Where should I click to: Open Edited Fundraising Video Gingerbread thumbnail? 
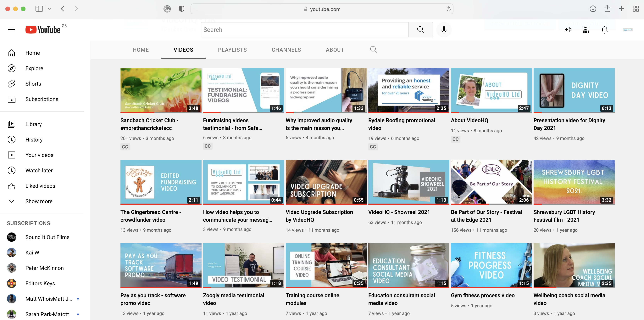pos(161,183)
